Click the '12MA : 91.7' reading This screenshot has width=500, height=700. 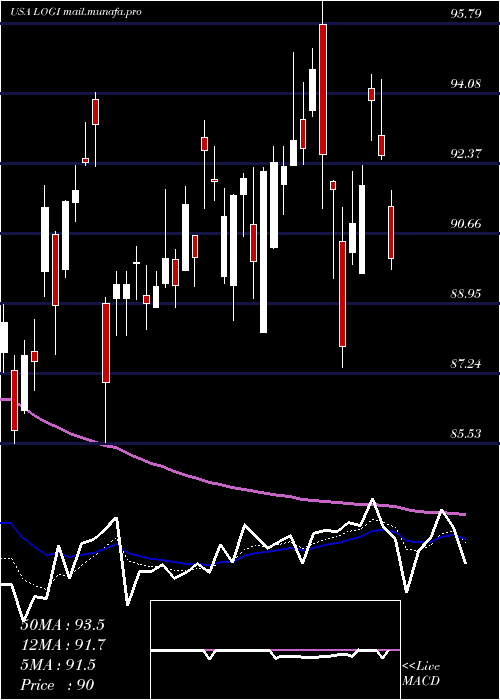tap(63, 645)
